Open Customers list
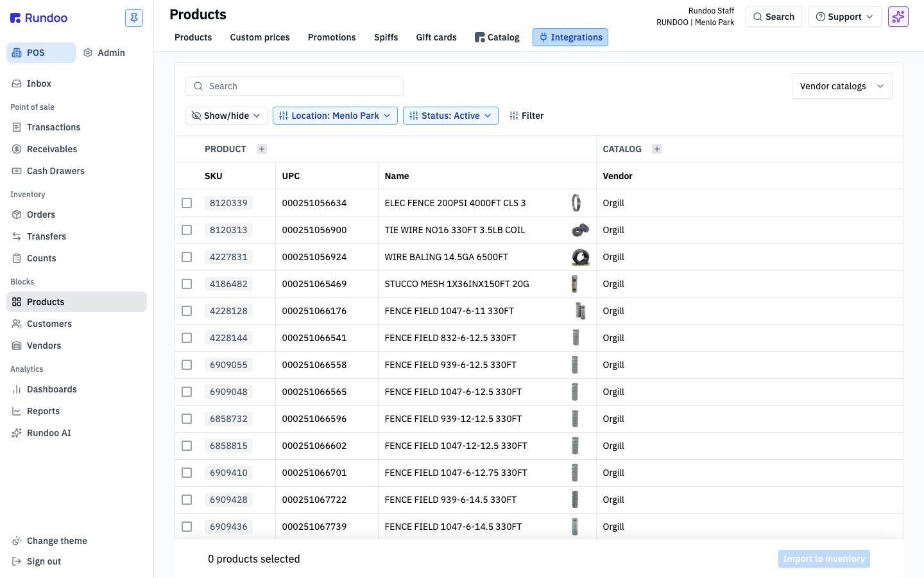 pos(76,324)
